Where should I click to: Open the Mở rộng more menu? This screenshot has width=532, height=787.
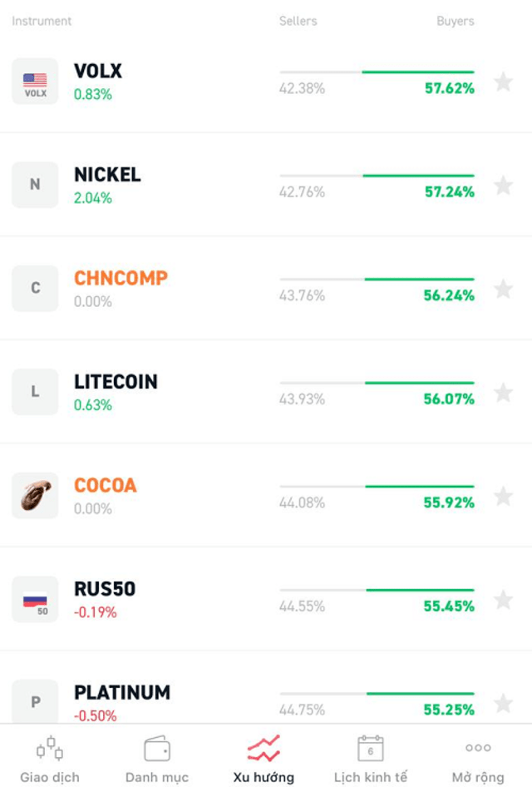478,759
